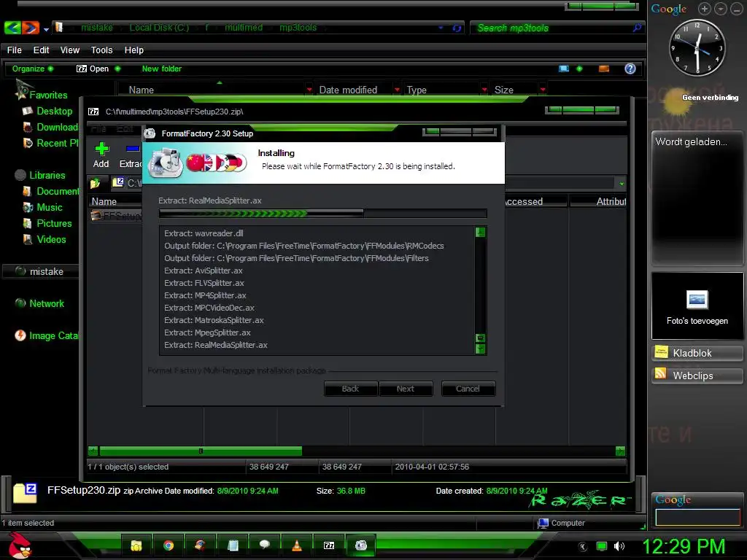Viewport: 747px width, 560px height.
Task: Open the recent locations dropdown arrow
Action: click(x=46, y=29)
